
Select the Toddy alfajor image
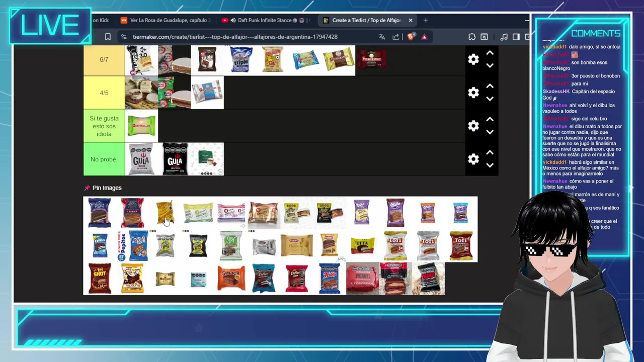(x=330, y=279)
